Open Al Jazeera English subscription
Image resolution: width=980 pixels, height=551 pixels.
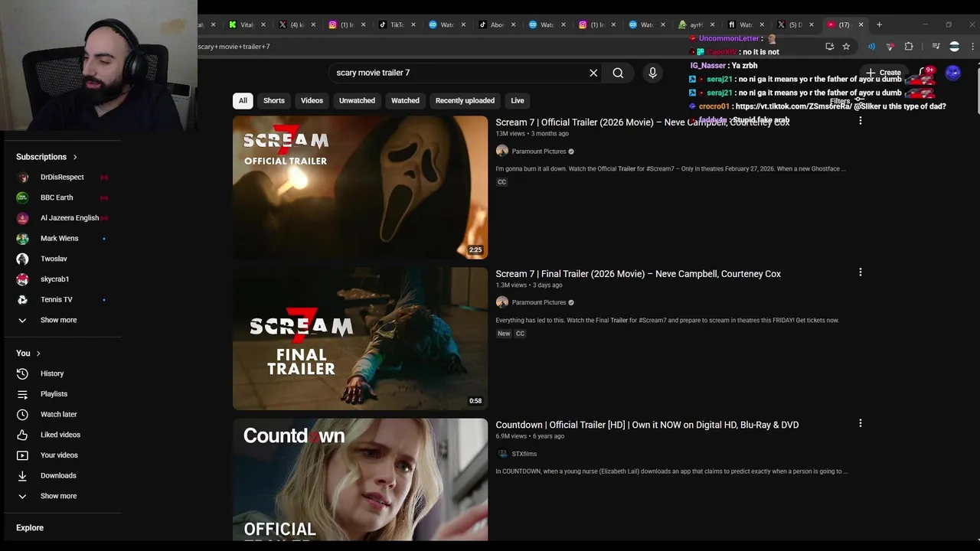pyautogui.click(x=69, y=218)
